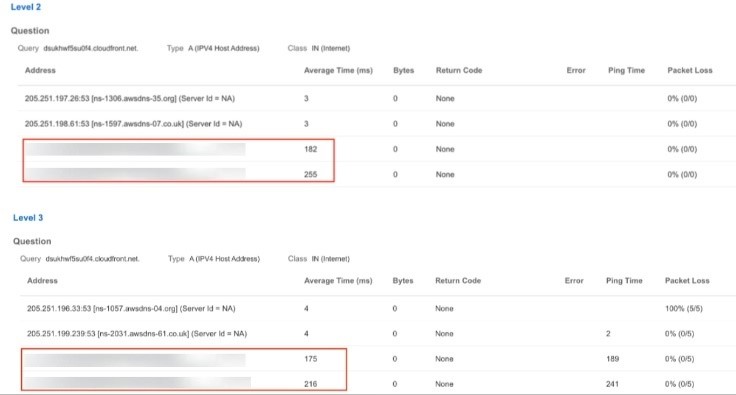The width and height of the screenshot is (736, 395).
Task: Select average time value 216
Action: click(x=311, y=384)
